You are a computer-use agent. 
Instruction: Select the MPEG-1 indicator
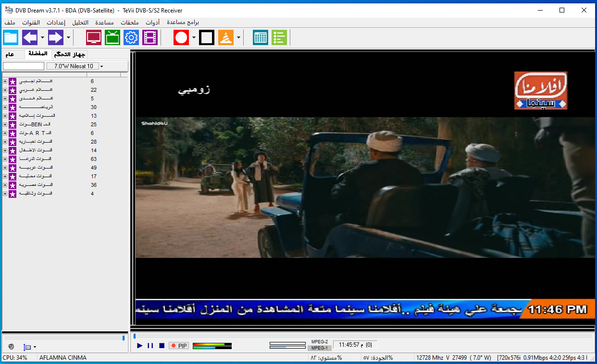click(x=319, y=348)
